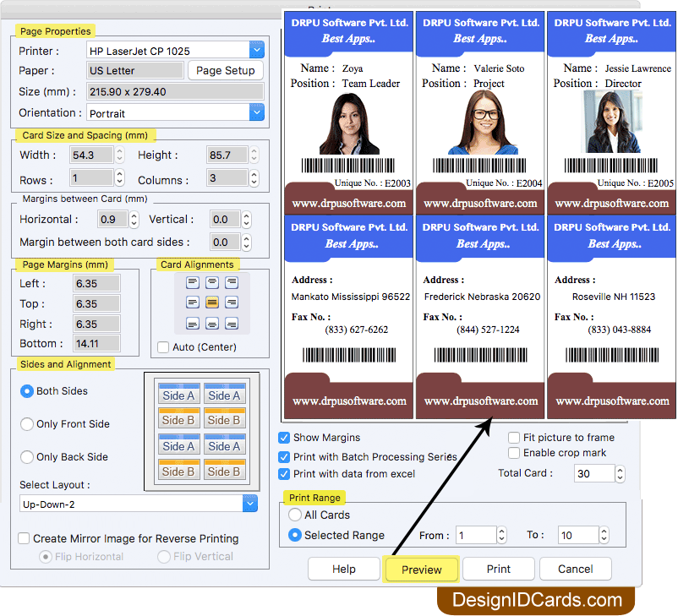The height and width of the screenshot is (616, 678).
Task: Open the Select Layout dropdown
Action: (250, 504)
